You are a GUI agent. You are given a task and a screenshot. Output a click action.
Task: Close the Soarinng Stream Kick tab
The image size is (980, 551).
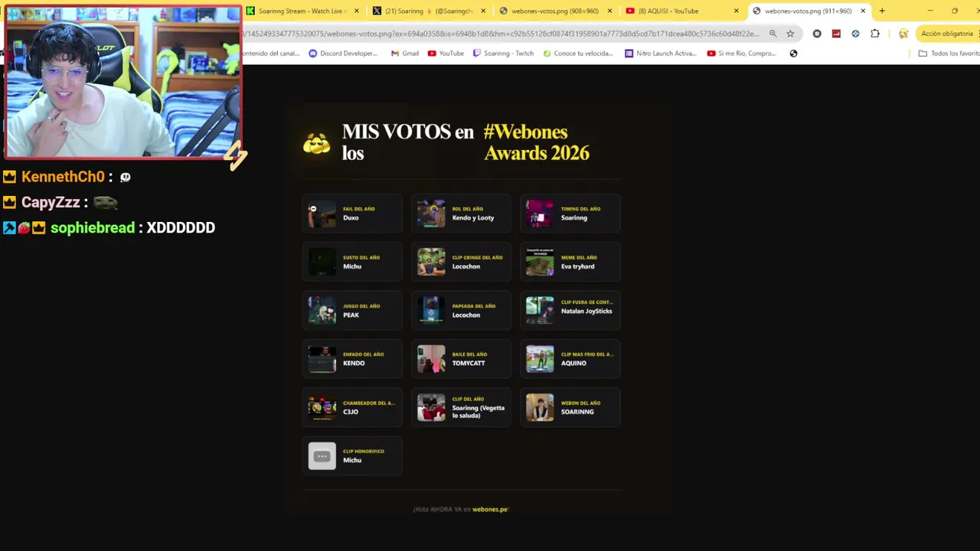[356, 11]
